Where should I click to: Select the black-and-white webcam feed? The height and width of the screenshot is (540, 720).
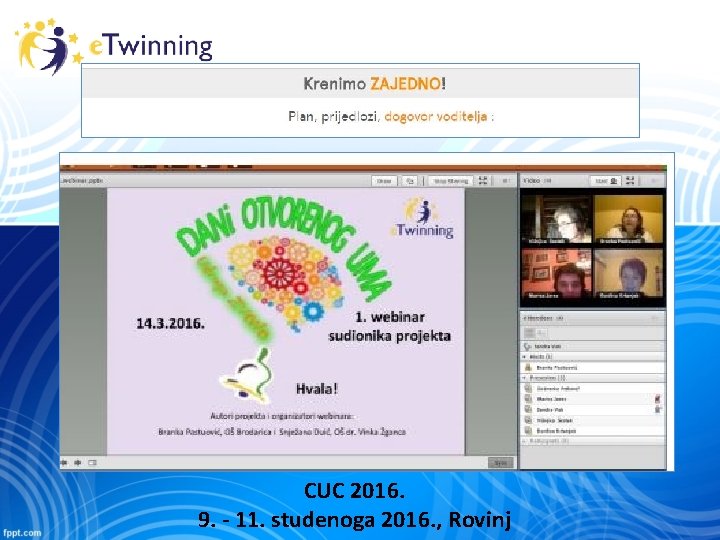557,219
